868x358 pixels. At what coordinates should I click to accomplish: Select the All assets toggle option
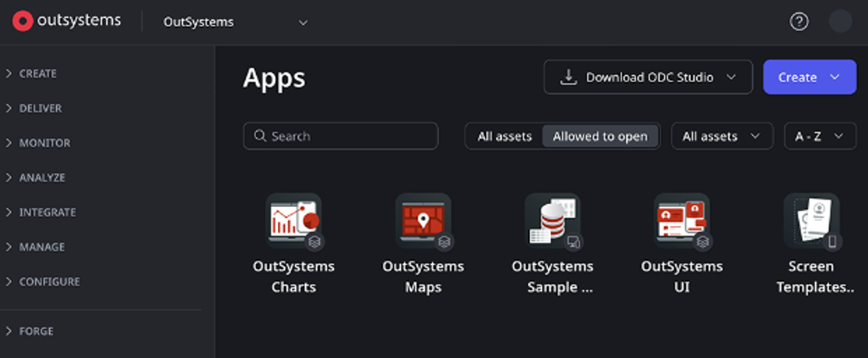[x=504, y=136]
